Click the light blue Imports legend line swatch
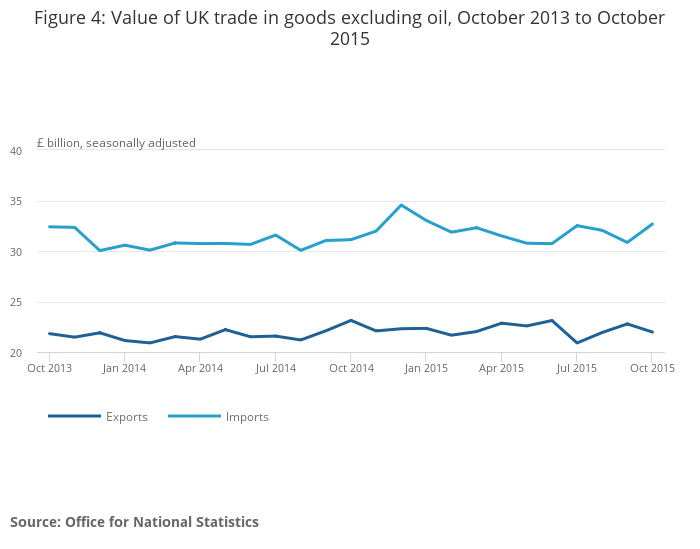 [x=194, y=417]
